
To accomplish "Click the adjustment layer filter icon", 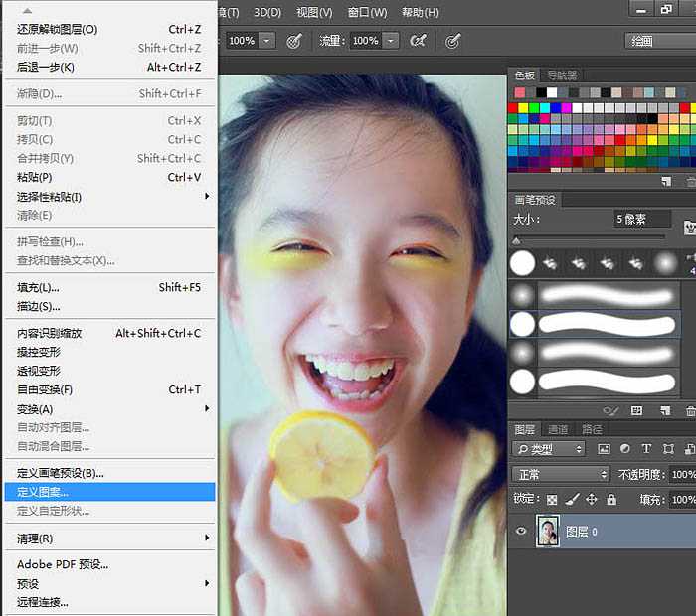I will (625, 449).
